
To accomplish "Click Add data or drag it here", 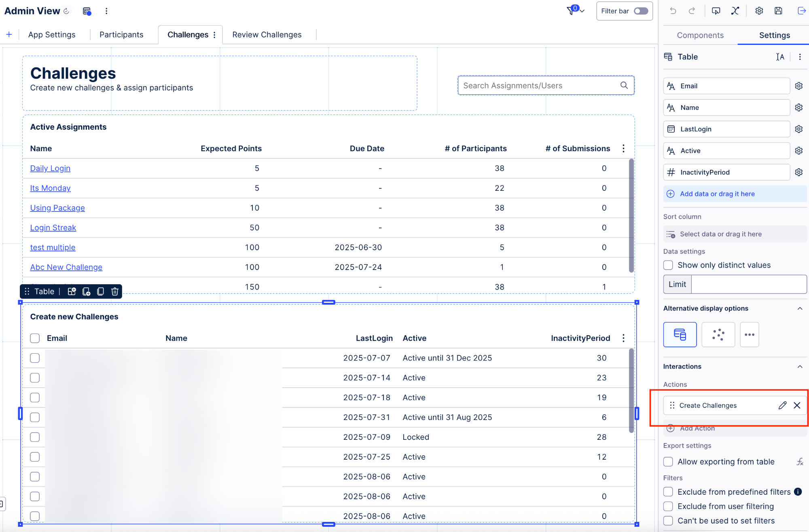I will click(x=735, y=194).
